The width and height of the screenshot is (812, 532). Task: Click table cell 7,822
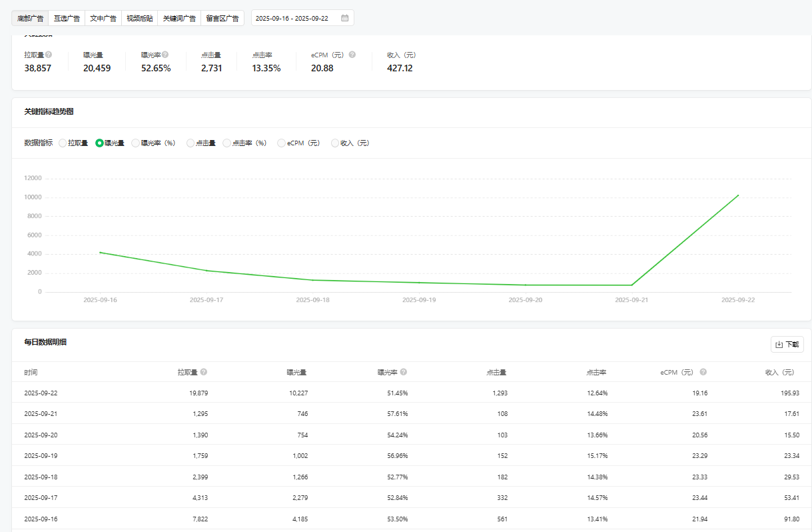point(199,519)
